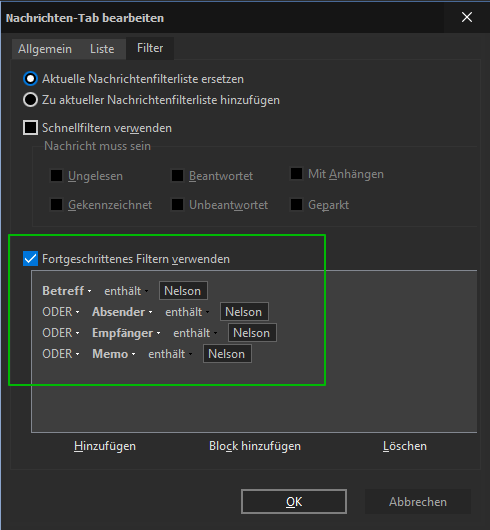Open the Betreff field dropdown
This screenshot has height=530, width=490.
click(67, 291)
